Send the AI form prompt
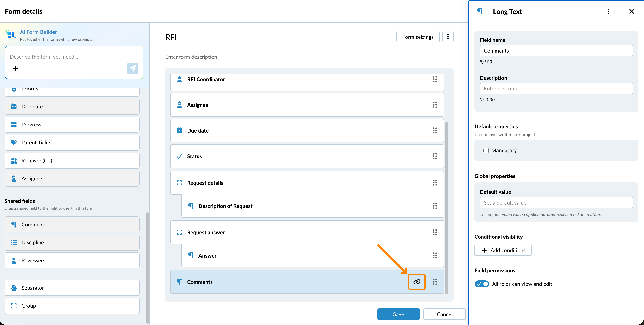The width and height of the screenshot is (644, 325). point(132,68)
